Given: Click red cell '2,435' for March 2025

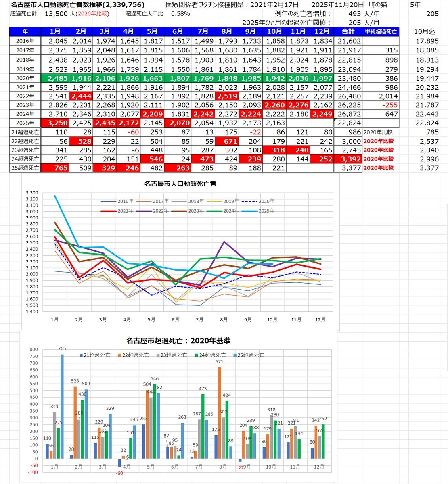Looking at the screenshot, I should (x=105, y=123).
